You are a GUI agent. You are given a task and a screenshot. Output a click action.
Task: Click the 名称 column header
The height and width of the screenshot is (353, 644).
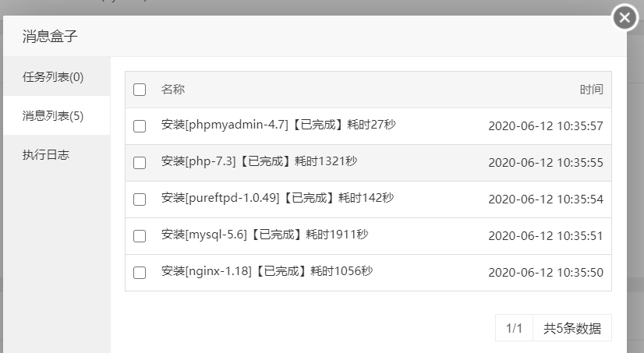[173, 89]
